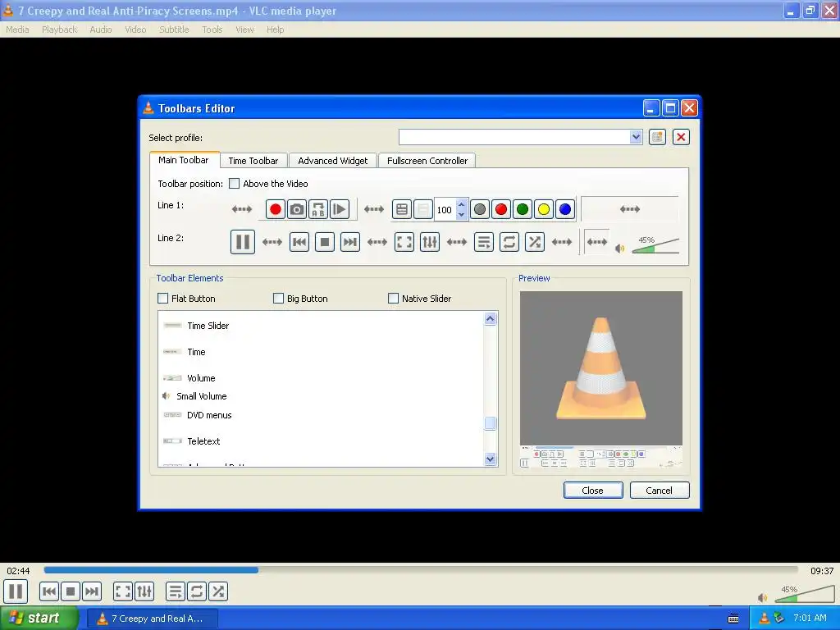840x630 pixels.
Task: Click the shuffle icon in Line 2
Action: [x=535, y=242]
